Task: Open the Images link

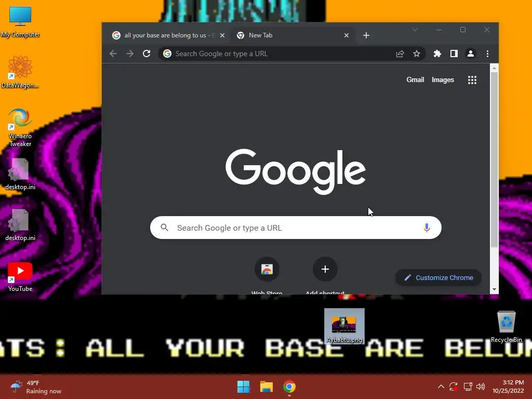Action: (443, 79)
